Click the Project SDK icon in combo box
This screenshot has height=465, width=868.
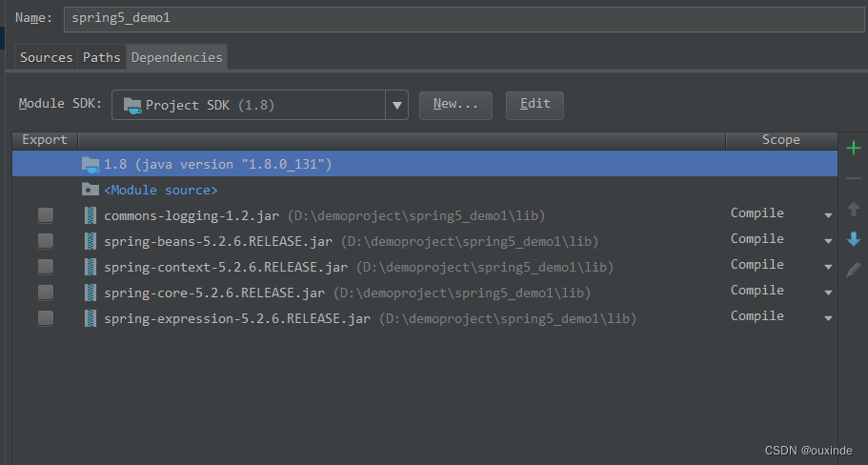click(x=132, y=105)
